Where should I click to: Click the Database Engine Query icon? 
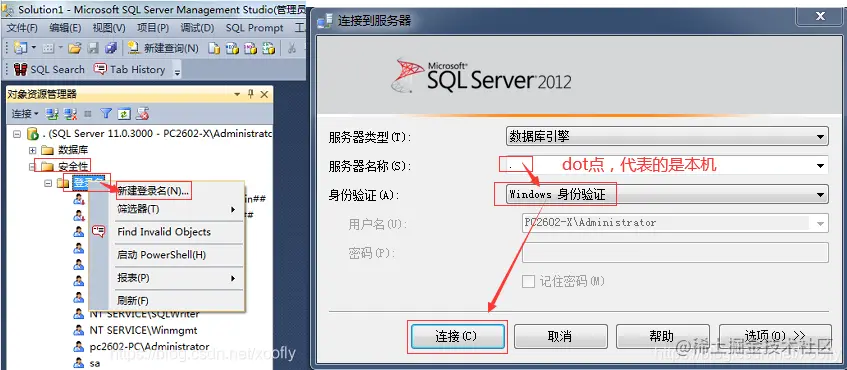pos(214,49)
